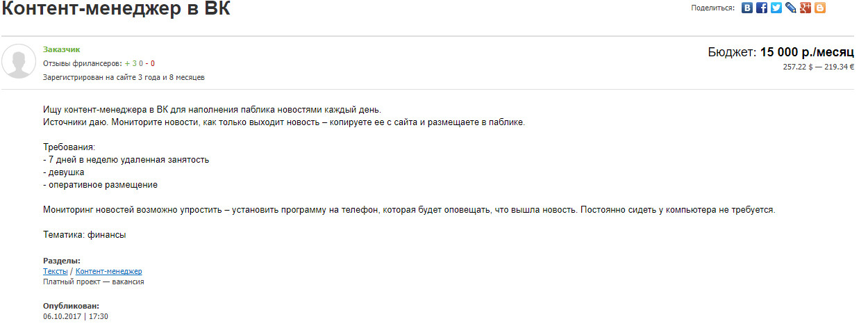Share the project on Blogger
Viewport: 868px width, 326px height.
[x=820, y=8]
